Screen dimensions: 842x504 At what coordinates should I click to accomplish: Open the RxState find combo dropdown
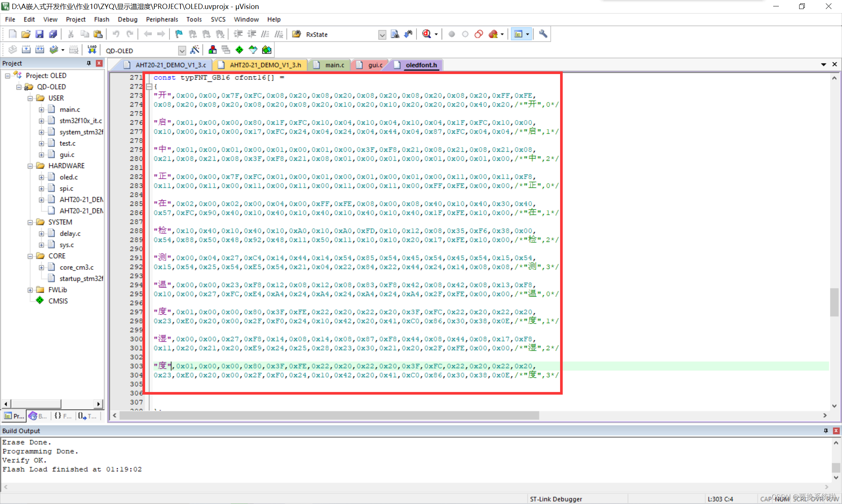tap(382, 35)
